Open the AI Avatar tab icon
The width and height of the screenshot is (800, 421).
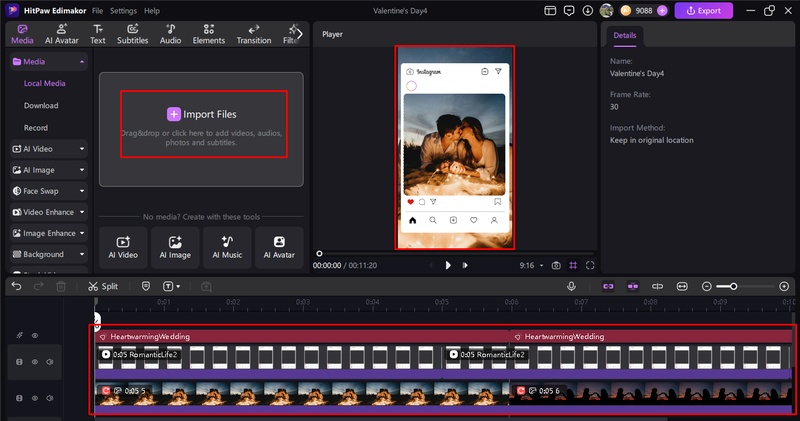(62, 29)
